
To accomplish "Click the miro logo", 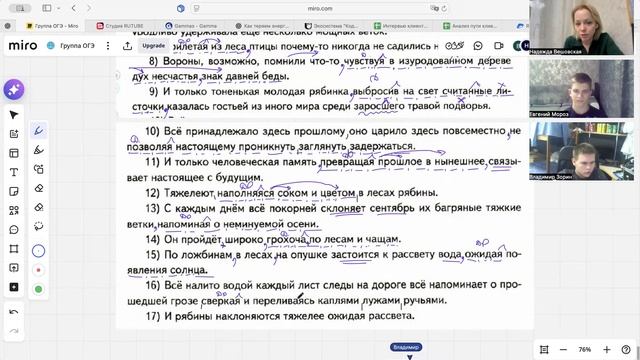I will click(23, 45).
